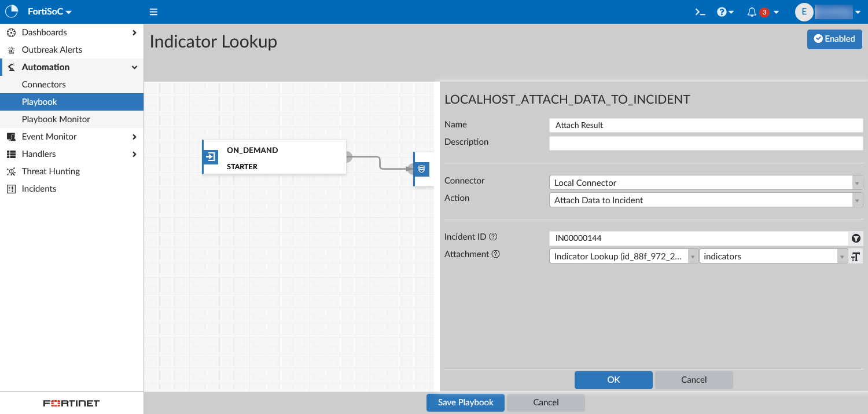Image resolution: width=868 pixels, height=414 pixels.
Task: Click the Save Playbook button
Action: point(465,402)
